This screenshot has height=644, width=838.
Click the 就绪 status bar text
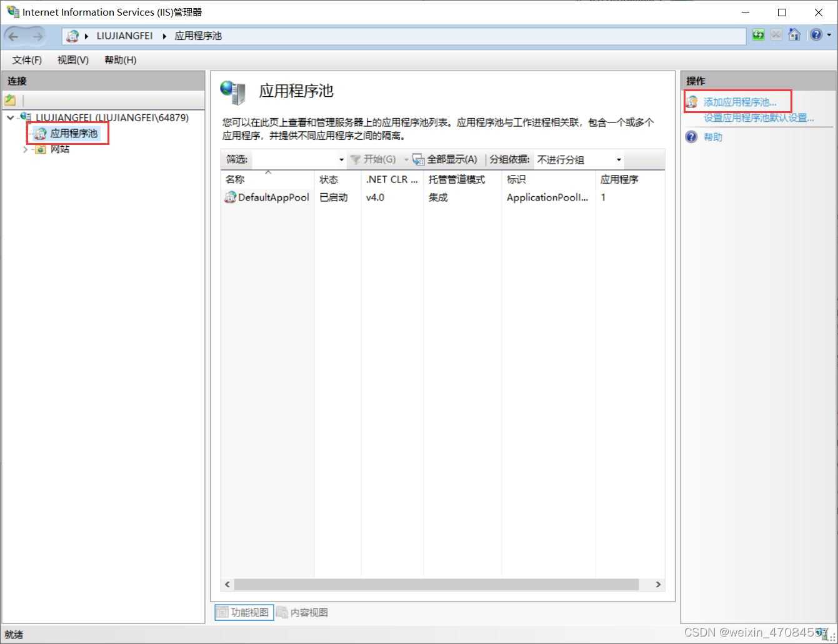point(14,635)
